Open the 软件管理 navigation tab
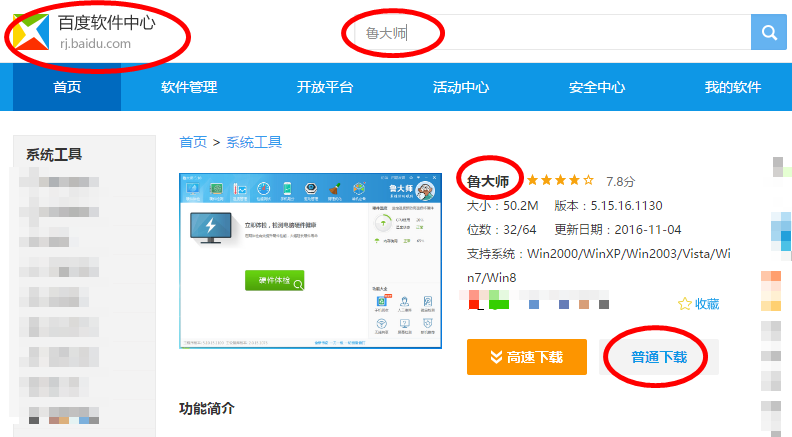 [x=189, y=87]
